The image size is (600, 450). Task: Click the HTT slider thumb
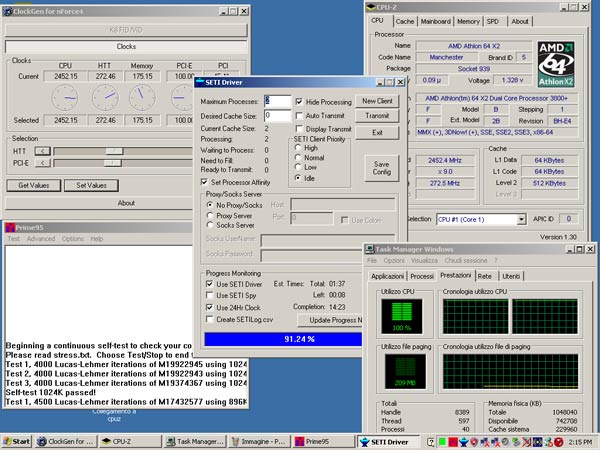pyautogui.click(x=114, y=151)
